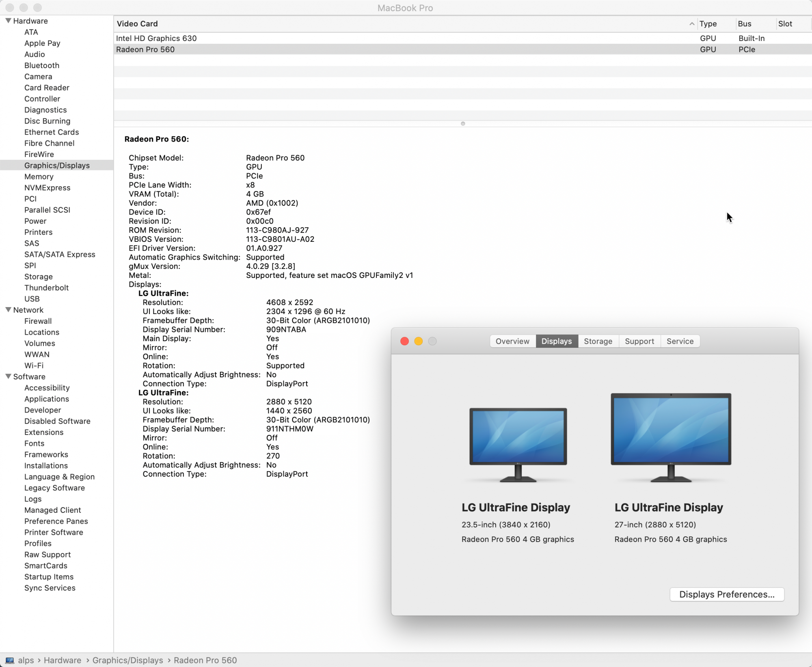The image size is (812, 667).
Task: Click the VBIOS Version value 113-C9801AU-A02
Action: (x=280, y=239)
